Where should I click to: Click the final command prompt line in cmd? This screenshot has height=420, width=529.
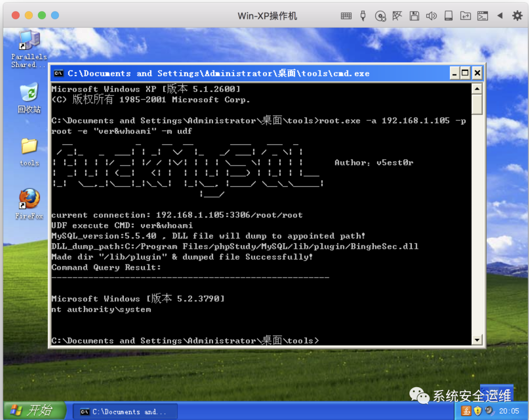tap(185, 340)
